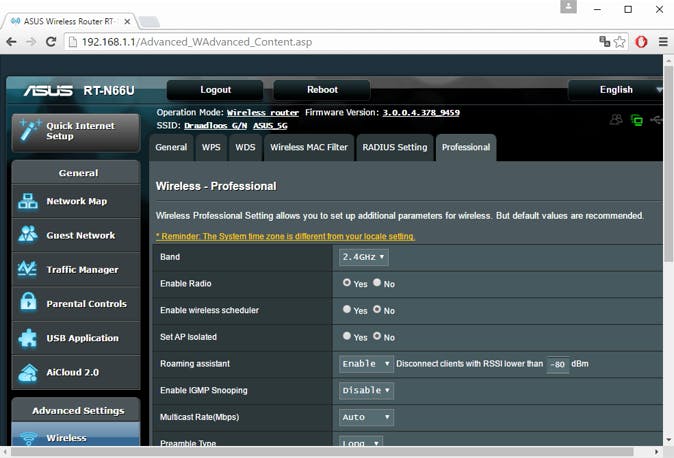The image size is (674, 458).
Task: Click the USB Application puzzle icon
Action: coord(28,338)
